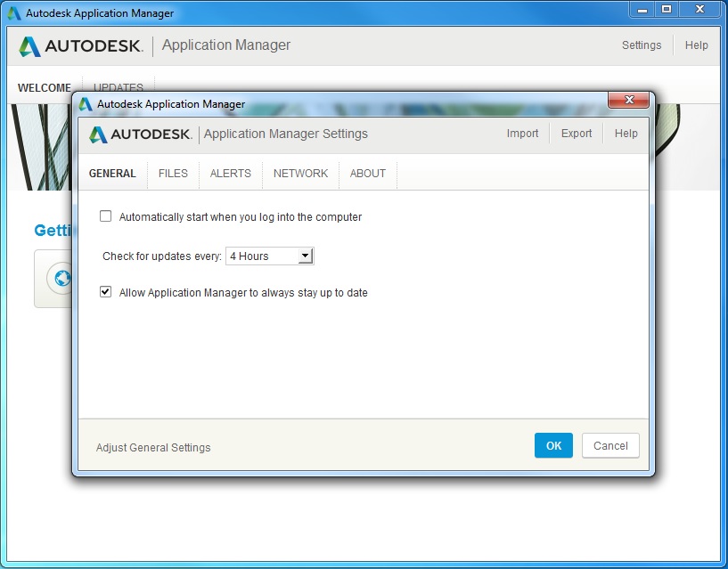
Task: Close the main Application Manager window
Action: pos(700,10)
